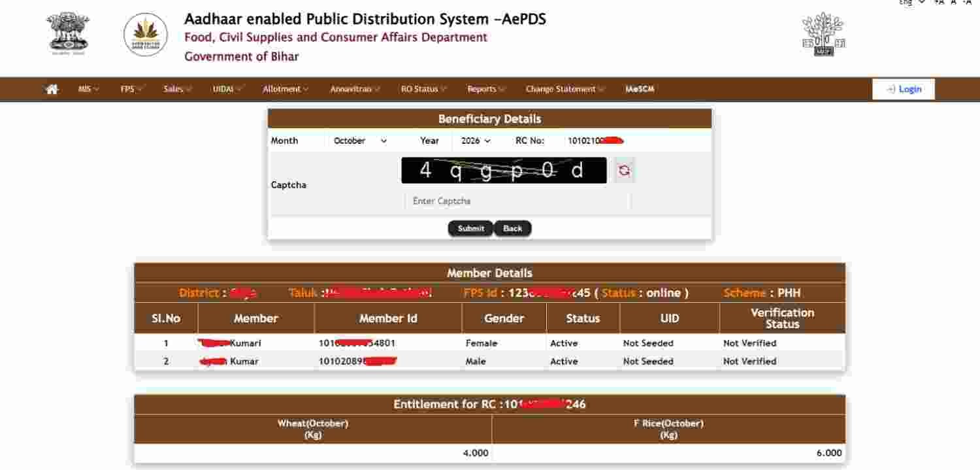
Task: Open the MIS menu
Action: [x=88, y=90]
